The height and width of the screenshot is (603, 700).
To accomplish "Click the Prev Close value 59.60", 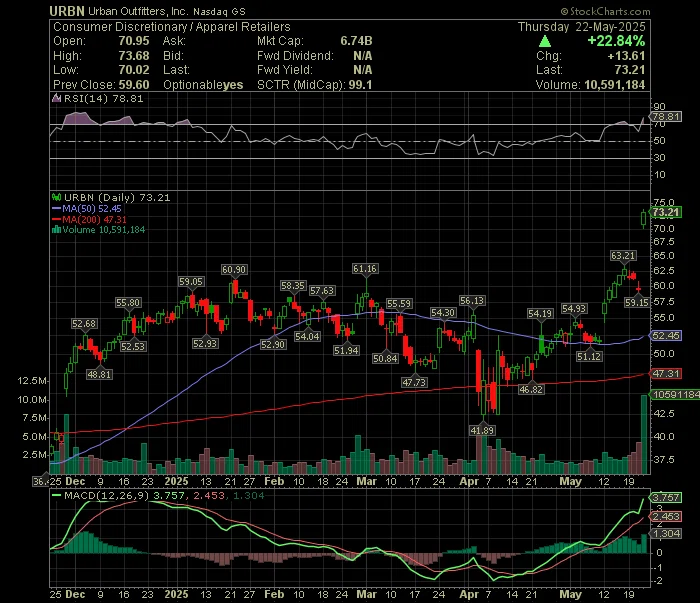I will [x=133, y=85].
